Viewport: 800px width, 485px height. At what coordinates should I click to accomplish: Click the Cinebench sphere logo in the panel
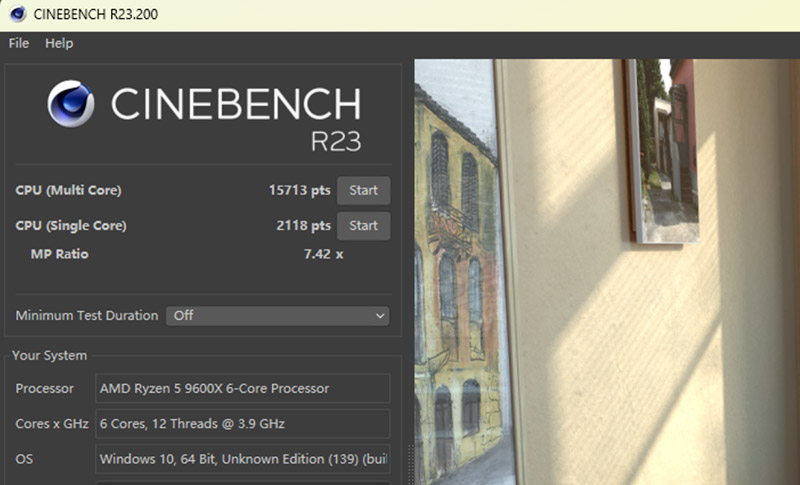[71, 104]
